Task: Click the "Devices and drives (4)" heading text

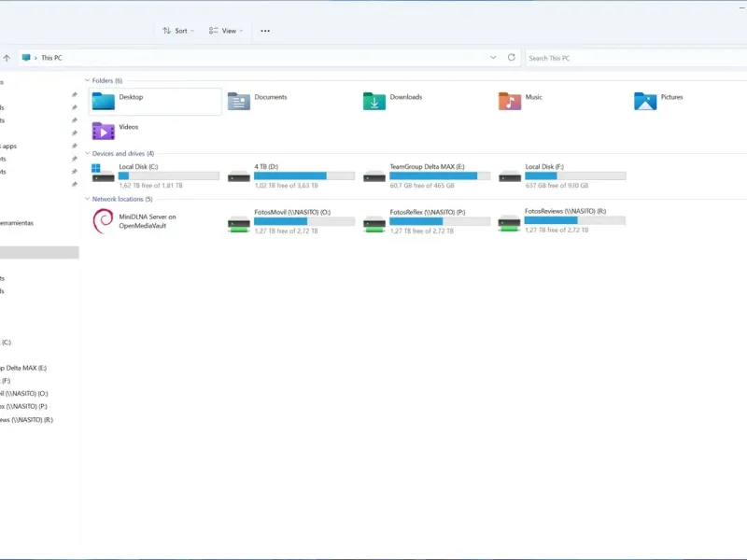Action: pos(123,153)
